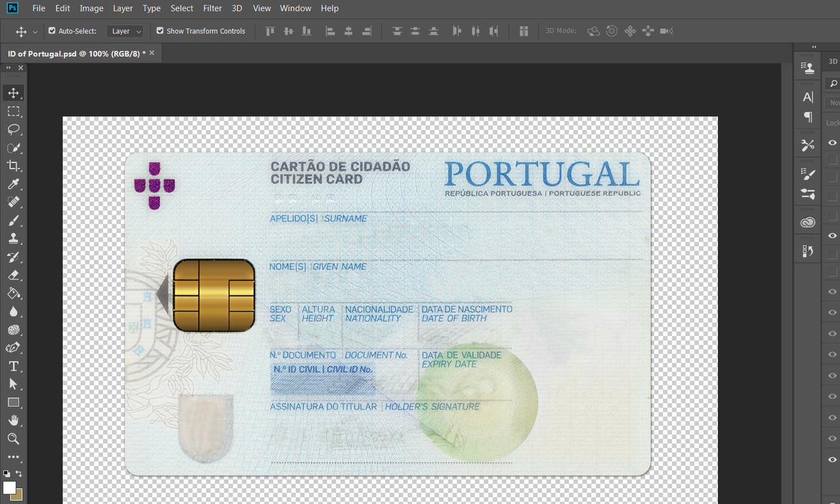Select the Quick Selection tool
Viewport: 840px width, 504px height.
click(x=13, y=148)
